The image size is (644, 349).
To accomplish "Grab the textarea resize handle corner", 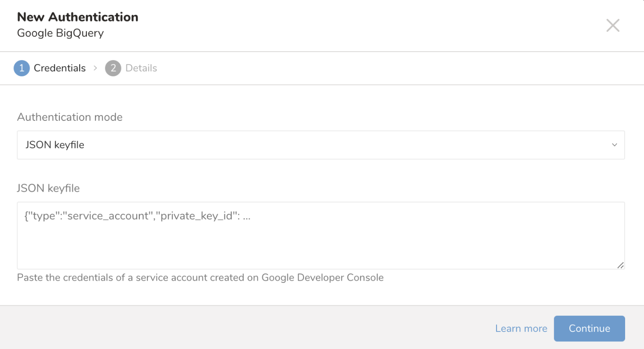I will tap(621, 265).
